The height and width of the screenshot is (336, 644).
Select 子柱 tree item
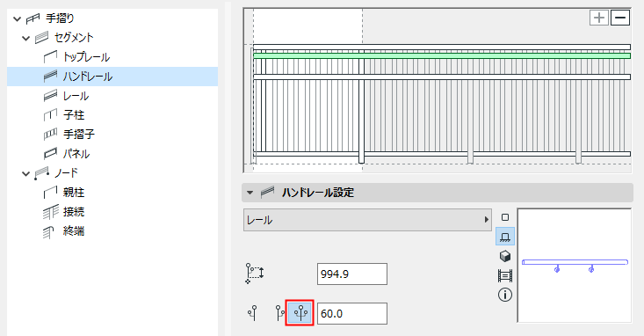click(x=74, y=114)
